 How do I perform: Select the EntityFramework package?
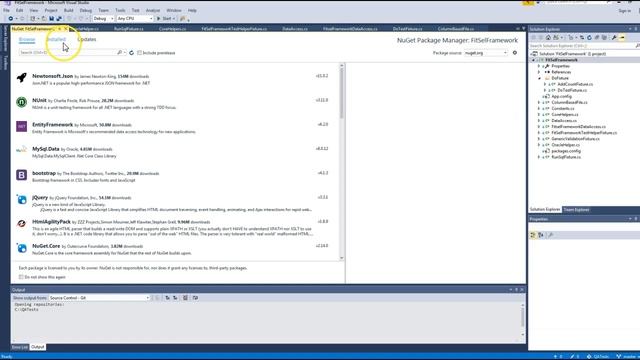(176, 128)
